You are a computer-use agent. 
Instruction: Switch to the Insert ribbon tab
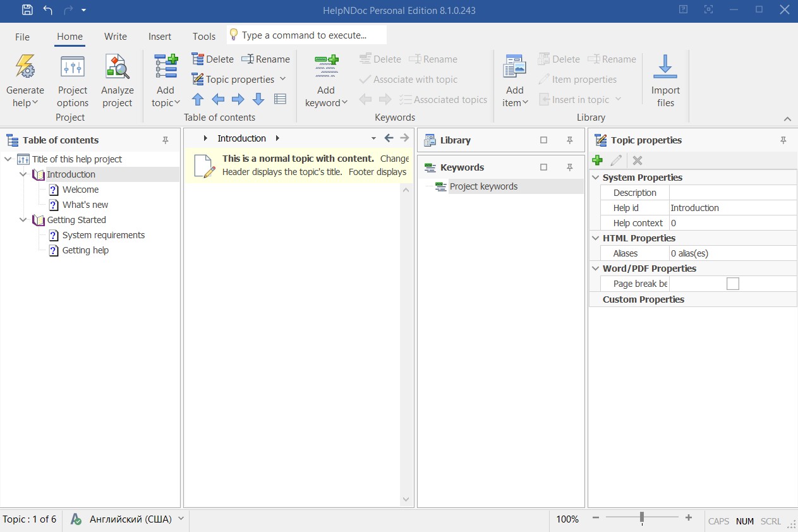160,37
